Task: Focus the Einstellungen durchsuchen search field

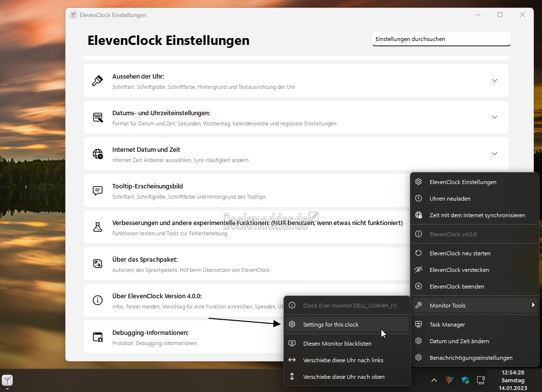Action: pos(441,39)
